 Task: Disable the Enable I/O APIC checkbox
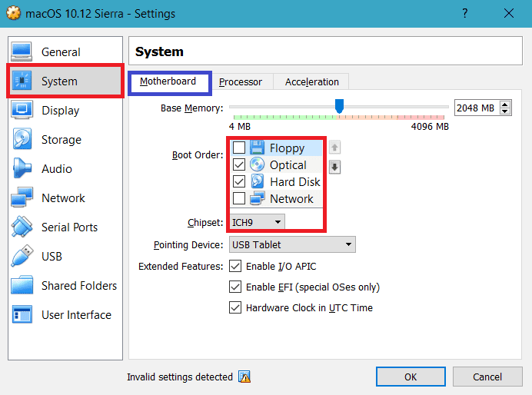(236, 267)
